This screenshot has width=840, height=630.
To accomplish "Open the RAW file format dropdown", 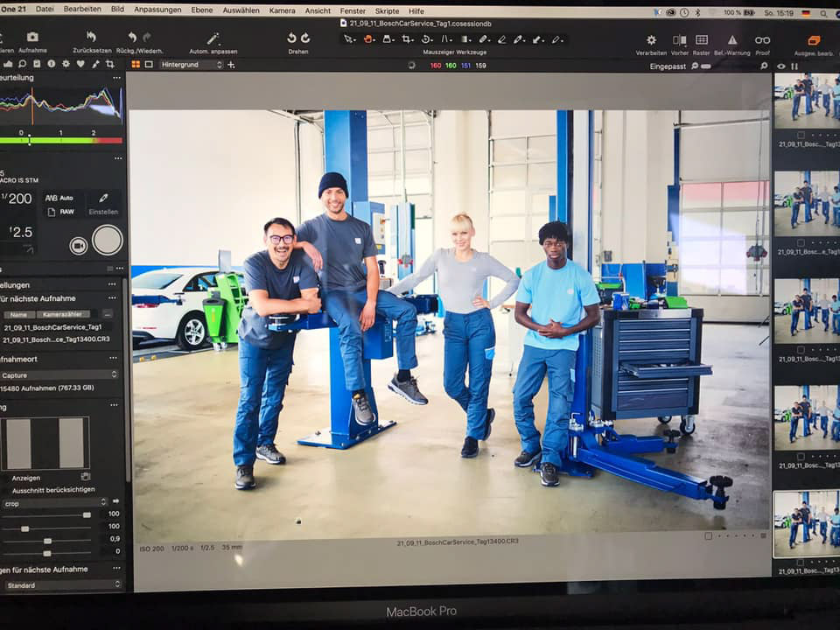I will pos(61,212).
